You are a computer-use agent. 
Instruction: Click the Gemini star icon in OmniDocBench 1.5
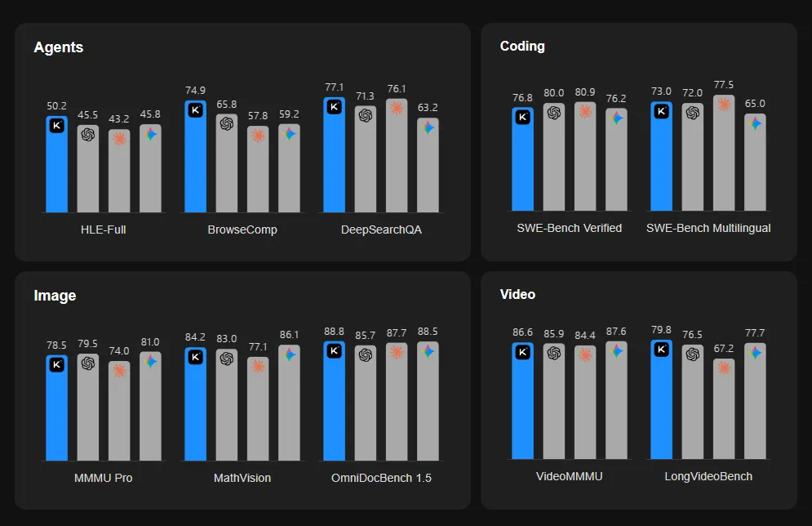click(428, 351)
